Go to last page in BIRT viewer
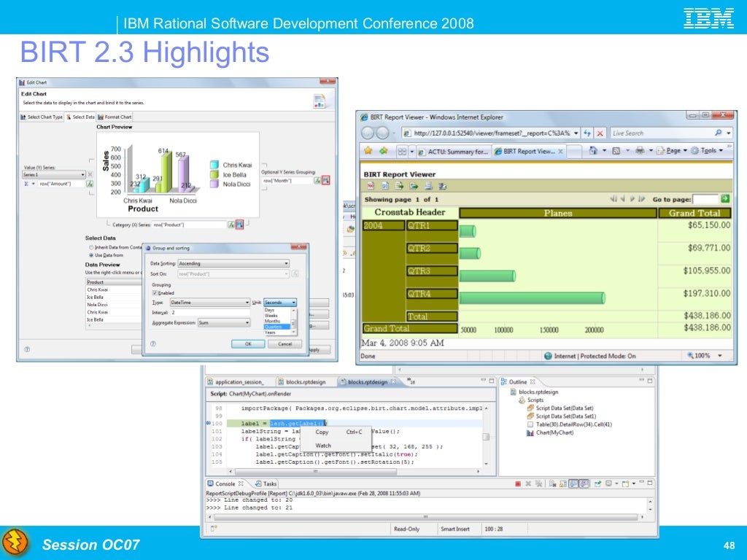 pos(642,198)
